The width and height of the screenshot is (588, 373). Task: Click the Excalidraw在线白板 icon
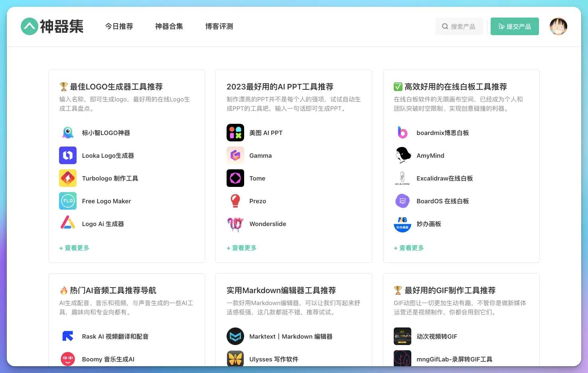(403, 178)
